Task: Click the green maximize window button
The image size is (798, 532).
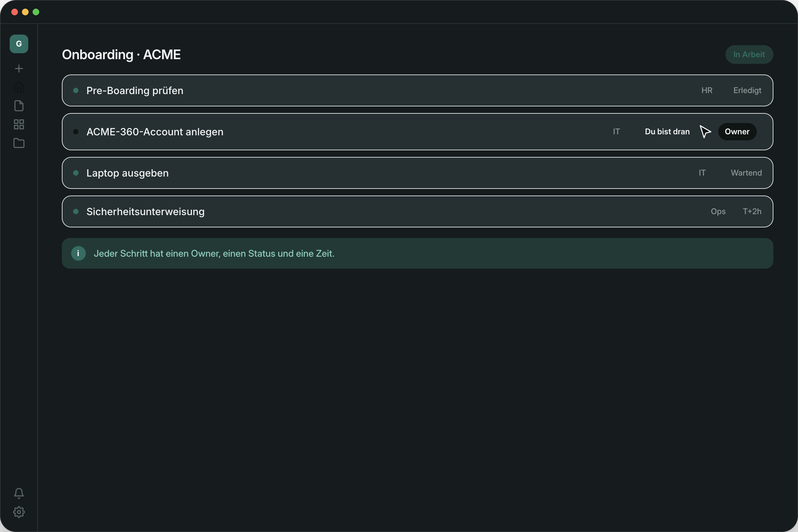Action: [36, 12]
